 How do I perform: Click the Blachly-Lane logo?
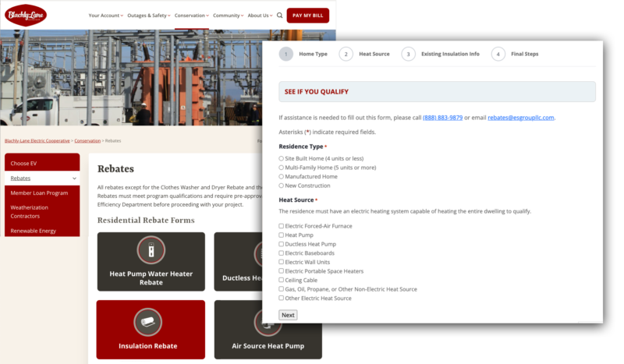26,15
